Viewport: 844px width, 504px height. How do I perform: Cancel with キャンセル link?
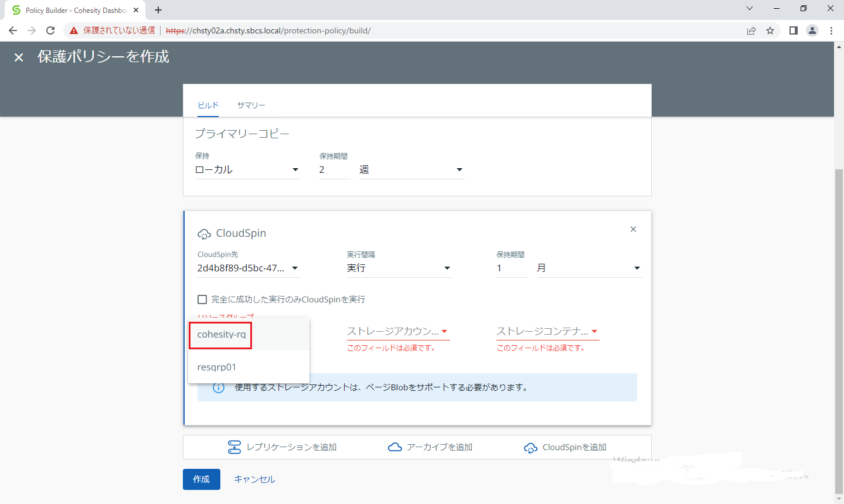tap(254, 479)
